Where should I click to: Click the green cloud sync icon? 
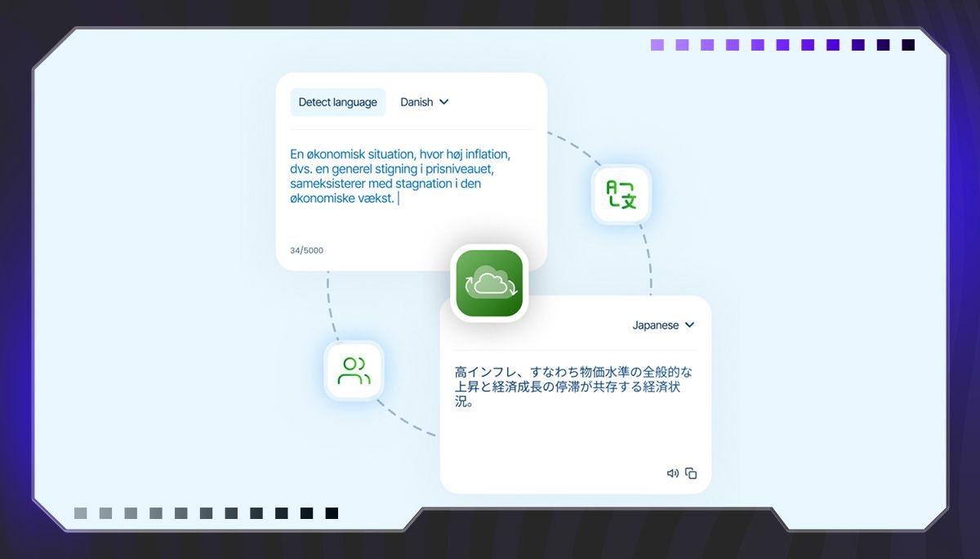(489, 283)
